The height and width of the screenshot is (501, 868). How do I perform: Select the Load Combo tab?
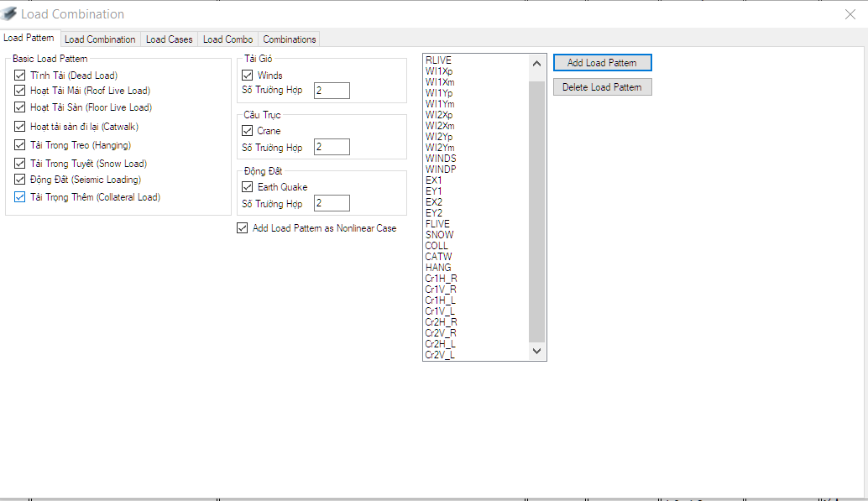click(x=227, y=39)
